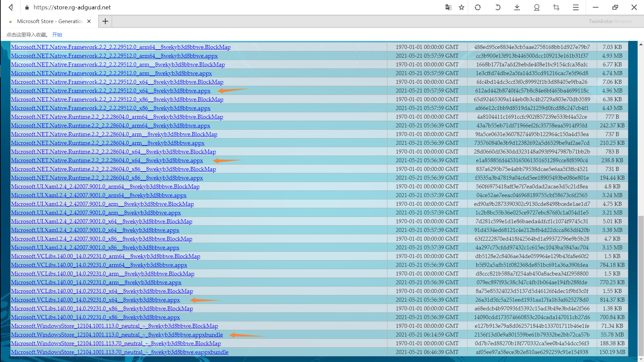
Task: Select size cell 150.19 MB
Action: 612,352
